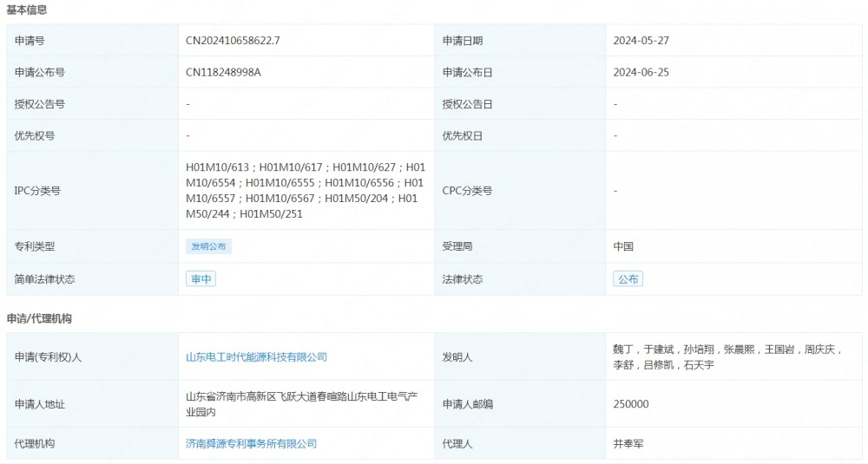
Task: Click publication number CN118248998A
Action: pos(223,73)
